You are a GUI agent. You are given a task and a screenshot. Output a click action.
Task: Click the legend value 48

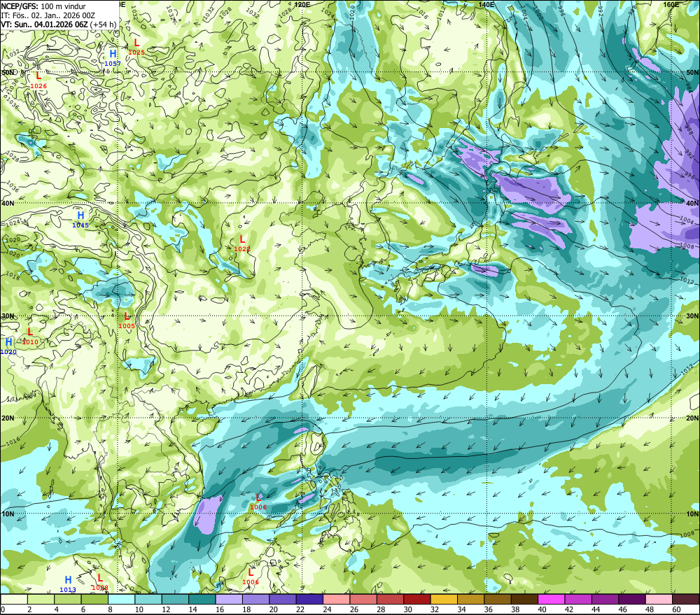click(649, 609)
